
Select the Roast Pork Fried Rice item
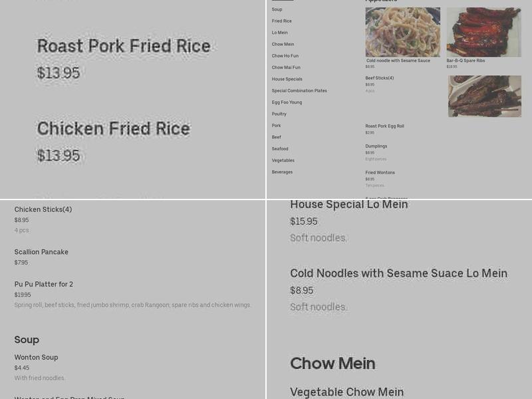[124, 47]
